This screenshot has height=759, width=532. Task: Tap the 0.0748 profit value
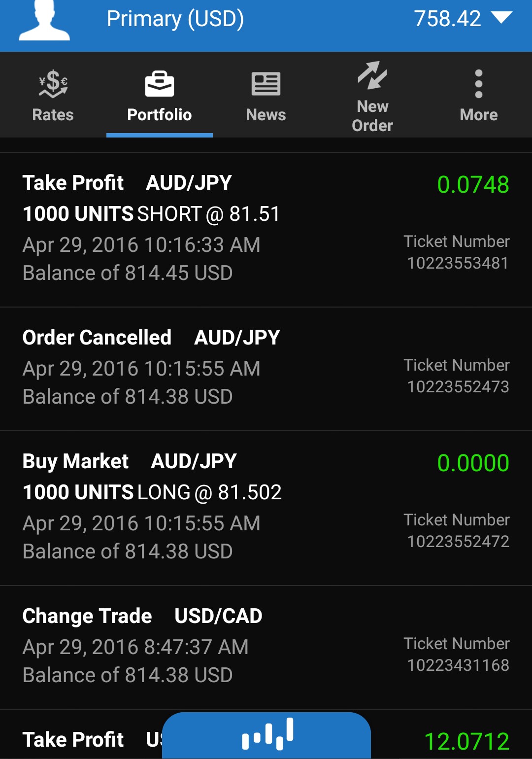[x=473, y=185]
